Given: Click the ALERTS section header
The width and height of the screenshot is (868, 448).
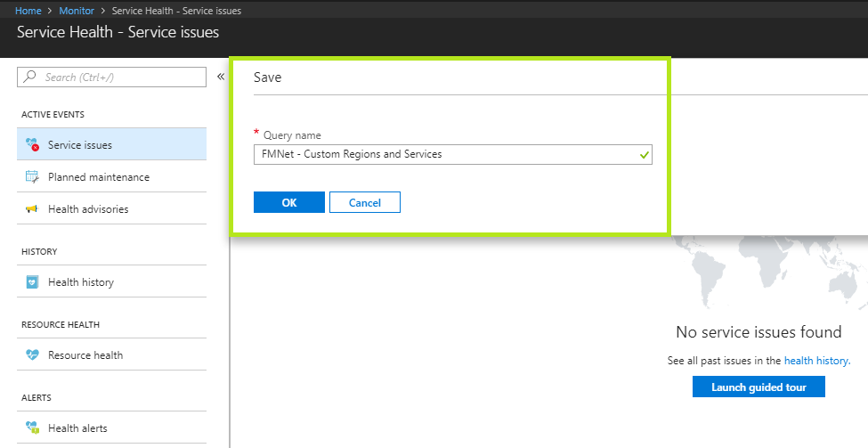Looking at the screenshot, I should click(x=36, y=397).
